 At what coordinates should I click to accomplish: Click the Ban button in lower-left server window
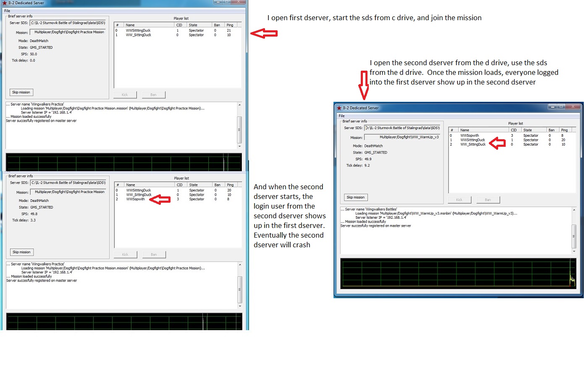154,255
